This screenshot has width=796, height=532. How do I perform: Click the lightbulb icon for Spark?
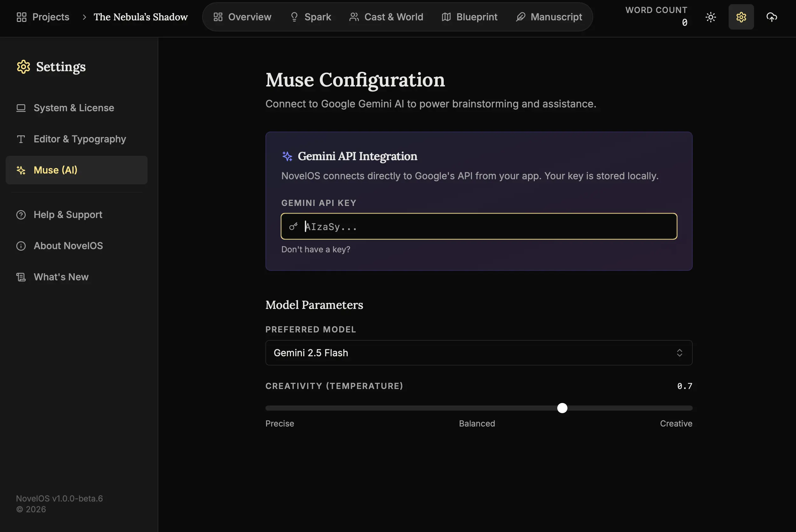click(294, 17)
